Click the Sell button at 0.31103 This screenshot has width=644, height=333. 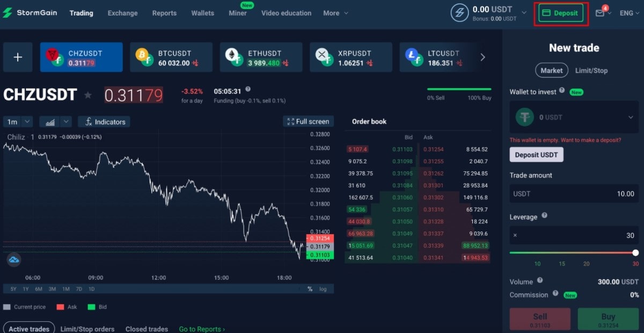point(540,320)
